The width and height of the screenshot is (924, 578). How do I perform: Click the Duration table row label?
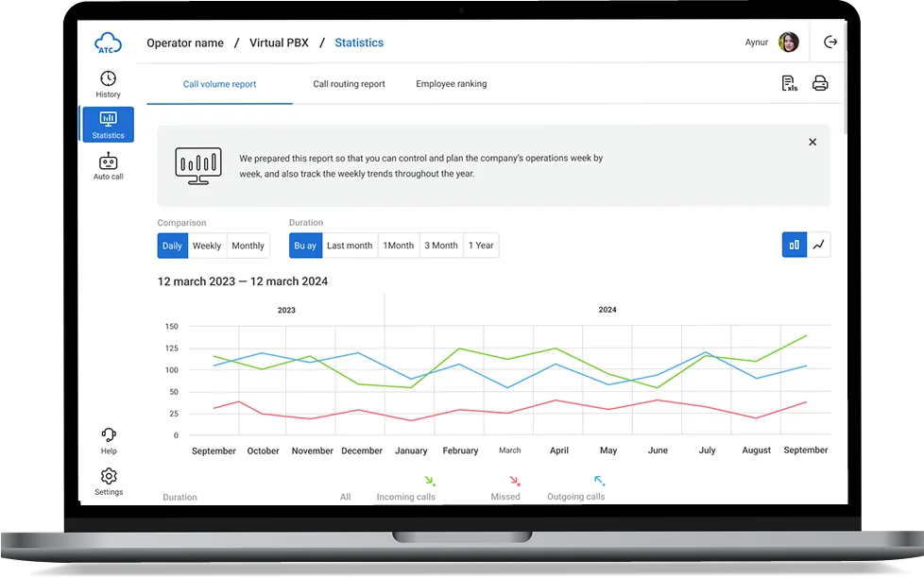[180, 498]
